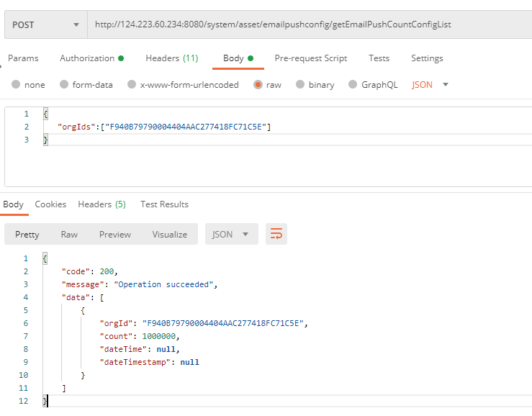Screen dimensions: 532x416
Task: Select the Headers (11) request tab
Action: coord(171,58)
